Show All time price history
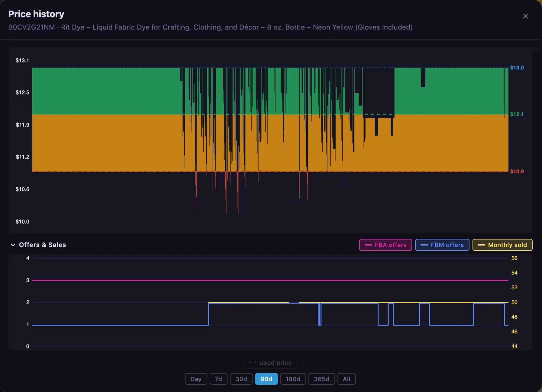The image size is (542, 392). 347,379
